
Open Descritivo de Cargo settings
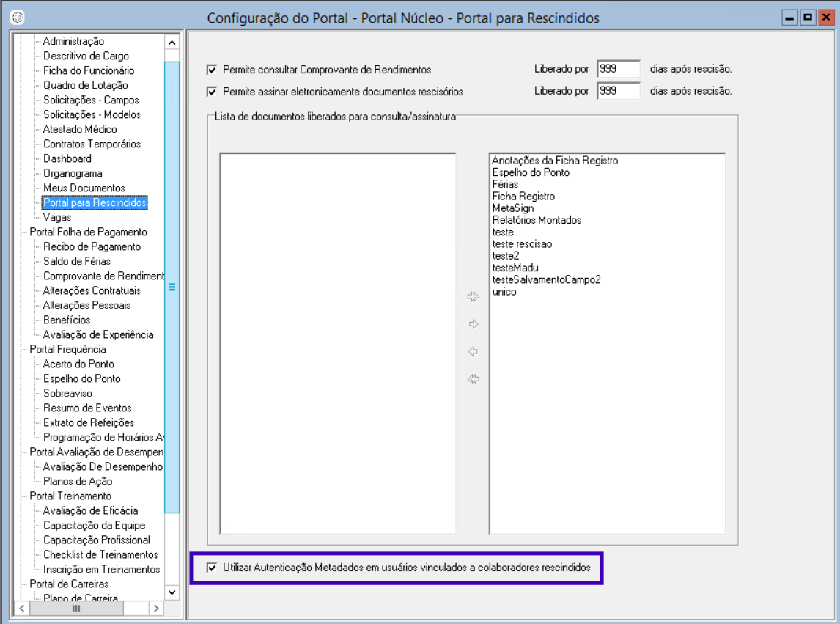point(86,56)
